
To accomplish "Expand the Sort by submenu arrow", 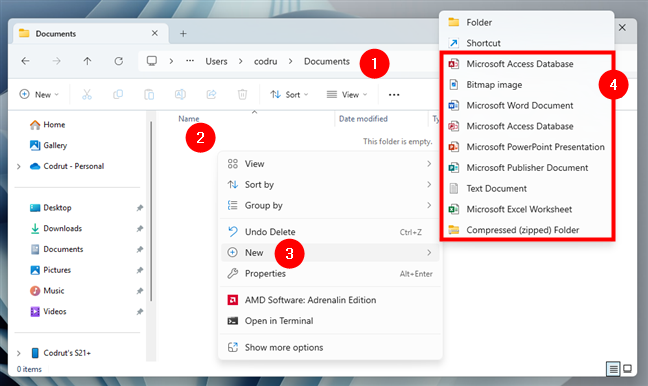I will (429, 184).
